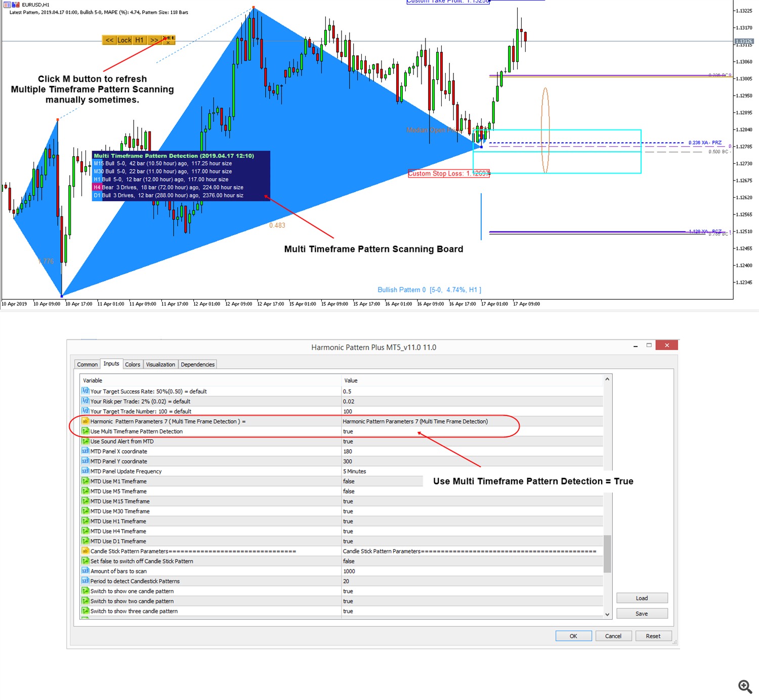
Task: Click the << previous pattern button
Action: [109, 40]
